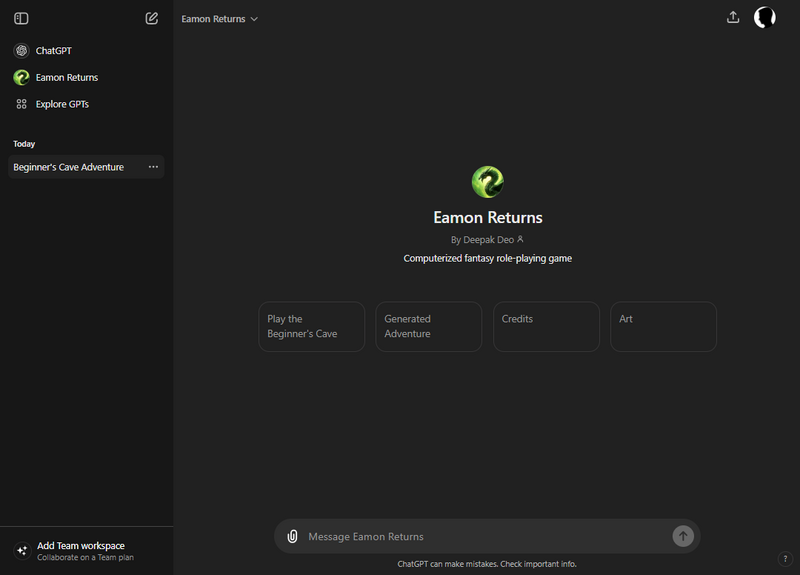800x575 pixels.
Task: Click the person icon beside Deepak Deo
Action: 520,239
